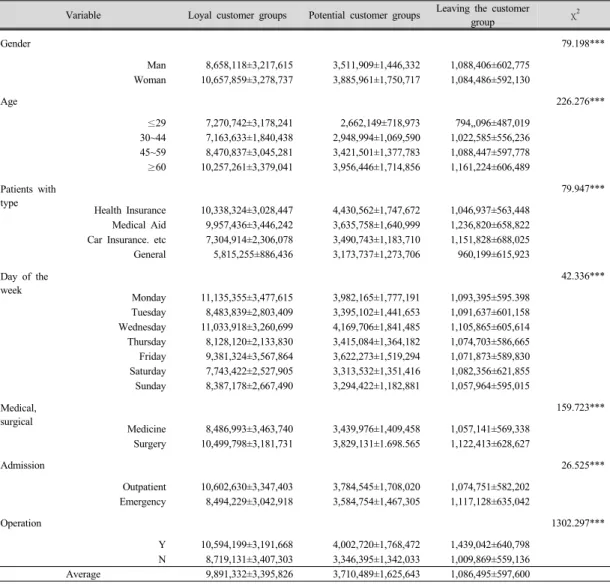Click the '≥60' age row label
Viewport: 610px width, 584px height.
pos(157,167)
